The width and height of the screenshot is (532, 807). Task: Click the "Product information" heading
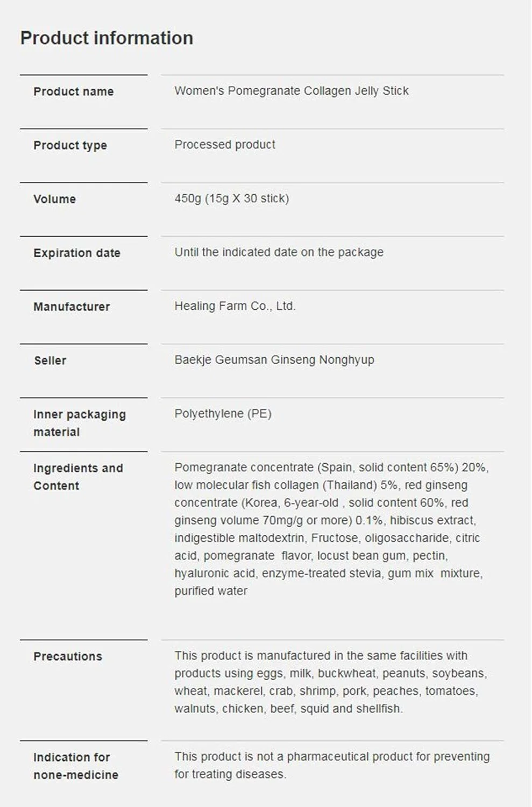[x=107, y=38]
